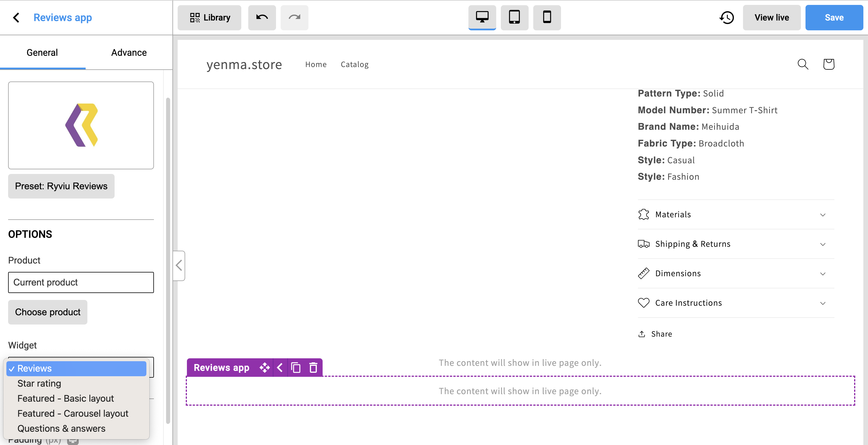Switch to the Advance tab
868x445 pixels.
click(129, 53)
